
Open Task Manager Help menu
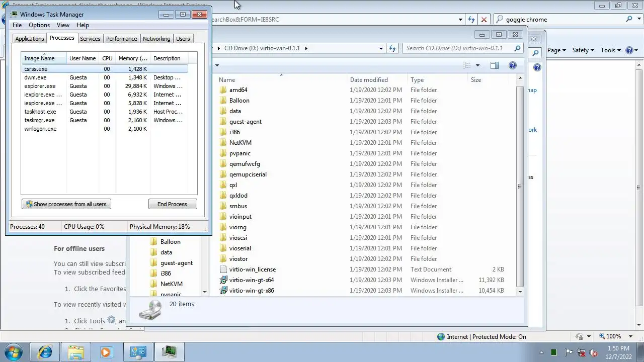[x=83, y=25]
